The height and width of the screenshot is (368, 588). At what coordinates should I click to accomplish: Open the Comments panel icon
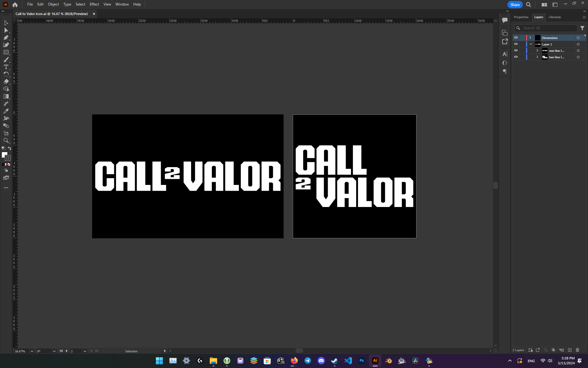505,20
